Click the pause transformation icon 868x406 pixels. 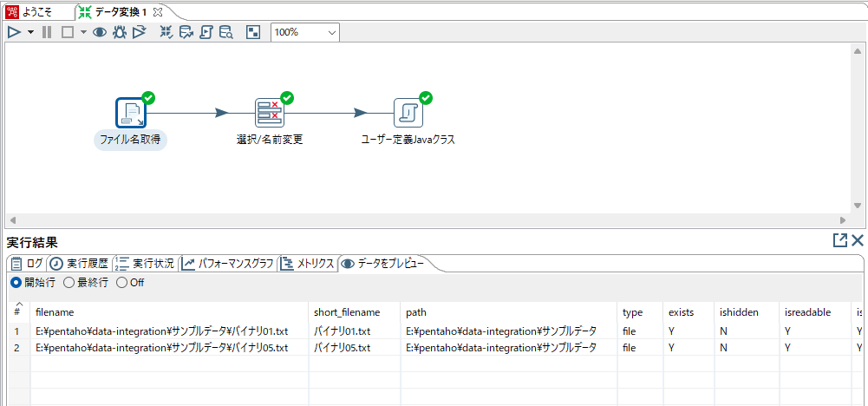47,32
